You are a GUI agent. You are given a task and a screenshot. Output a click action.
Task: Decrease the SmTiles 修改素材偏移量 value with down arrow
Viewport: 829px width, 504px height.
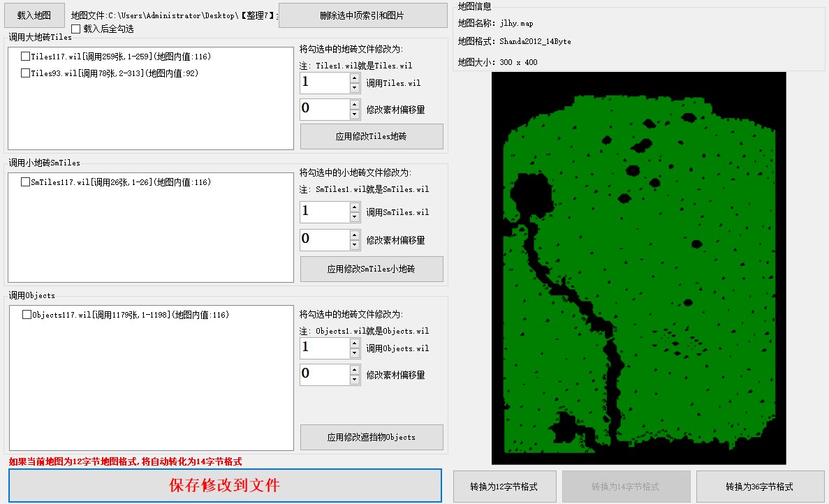tap(355, 245)
